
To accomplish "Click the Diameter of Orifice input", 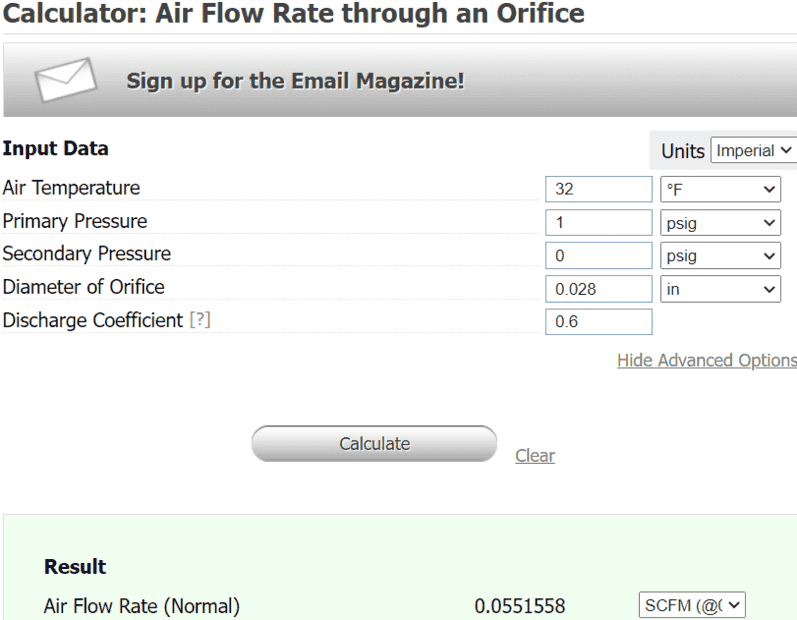I will coord(598,289).
